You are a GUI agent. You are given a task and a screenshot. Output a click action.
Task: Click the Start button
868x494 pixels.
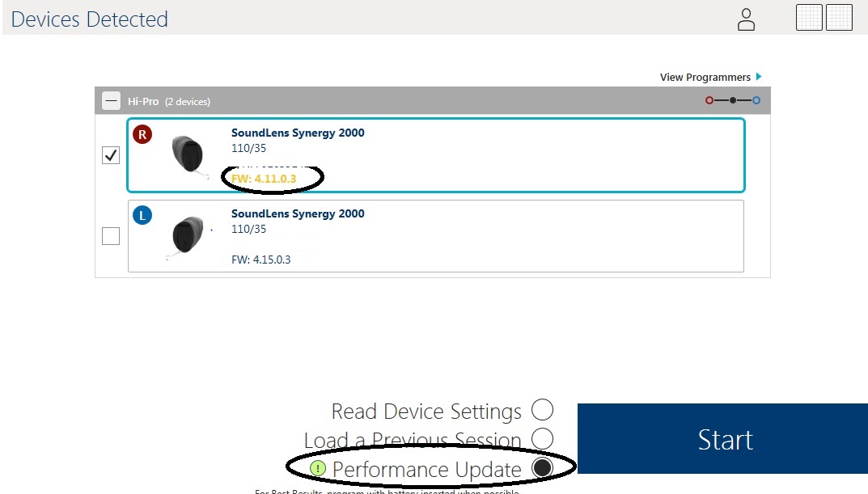[x=722, y=439]
